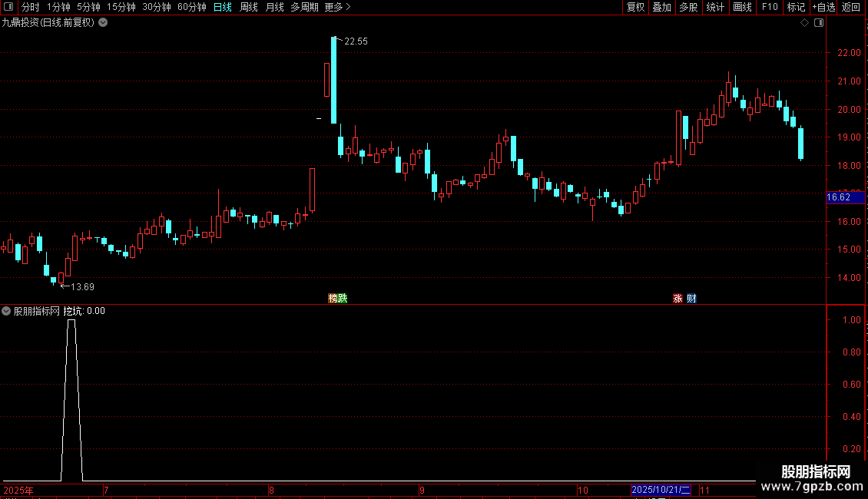Screen dimensions: 868x499
Task: Select the 5分钟 period tab
Action: (88, 7)
